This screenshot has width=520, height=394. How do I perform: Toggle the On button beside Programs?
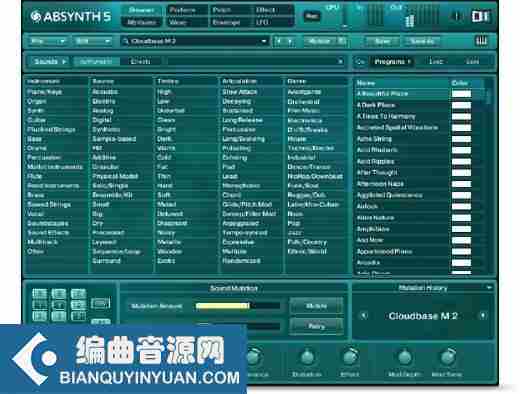[x=361, y=62]
